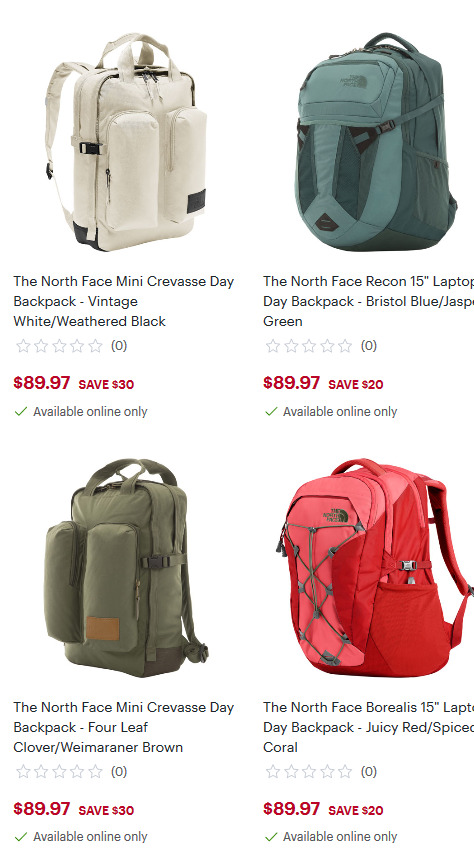Screen dimensions: 474x852
Task: Click $89.97 price of Vintage White Mini Crevasse
Action: pyautogui.click(x=42, y=383)
